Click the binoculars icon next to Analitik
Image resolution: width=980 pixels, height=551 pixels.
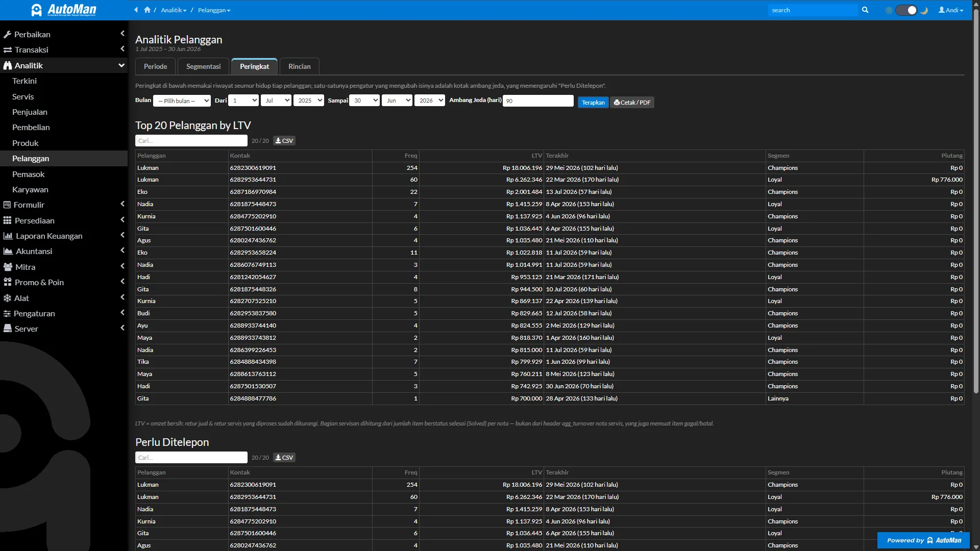[x=8, y=66]
